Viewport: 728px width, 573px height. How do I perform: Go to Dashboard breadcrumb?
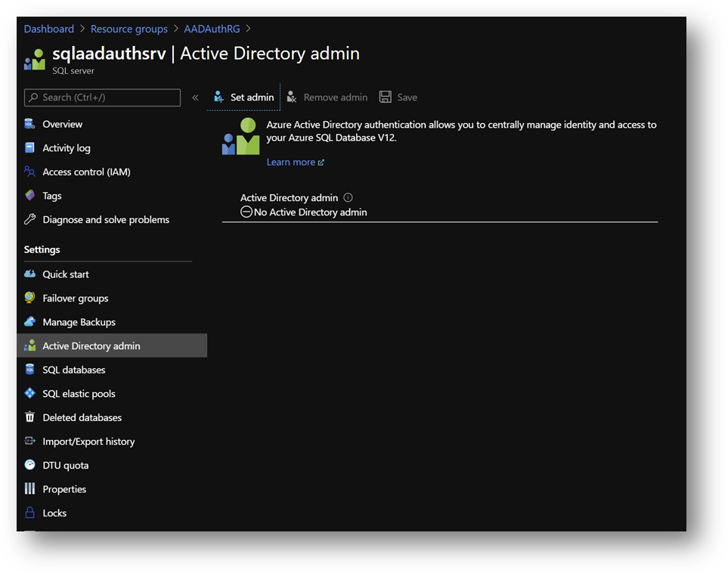point(48,29)
